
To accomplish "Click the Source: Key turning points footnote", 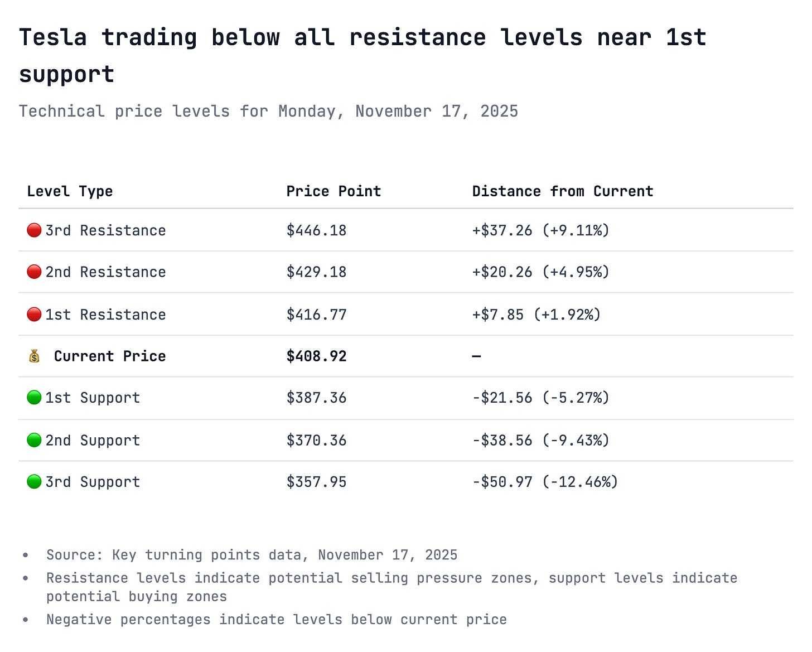I will (x=252, y=555).
